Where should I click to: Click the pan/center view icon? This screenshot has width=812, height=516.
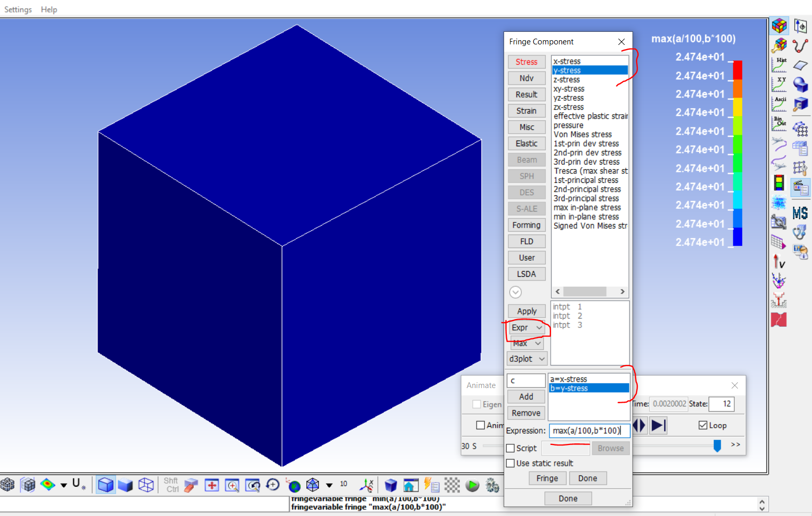(212, 486)
